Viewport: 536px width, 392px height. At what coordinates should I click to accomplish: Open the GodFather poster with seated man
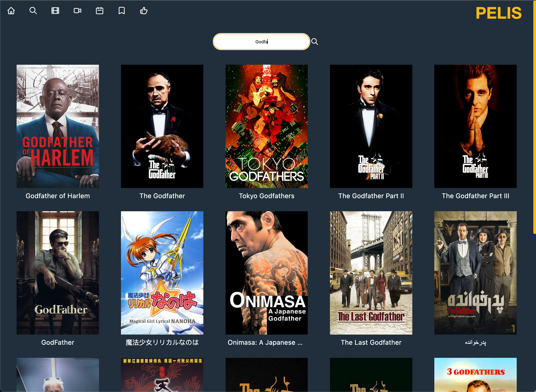(x=58, y=273)
